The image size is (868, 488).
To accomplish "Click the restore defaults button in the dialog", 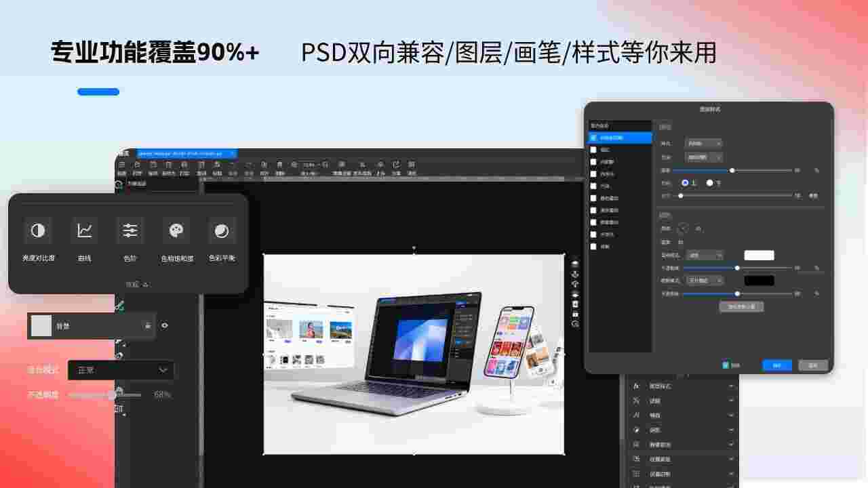I will pos(742,306).
